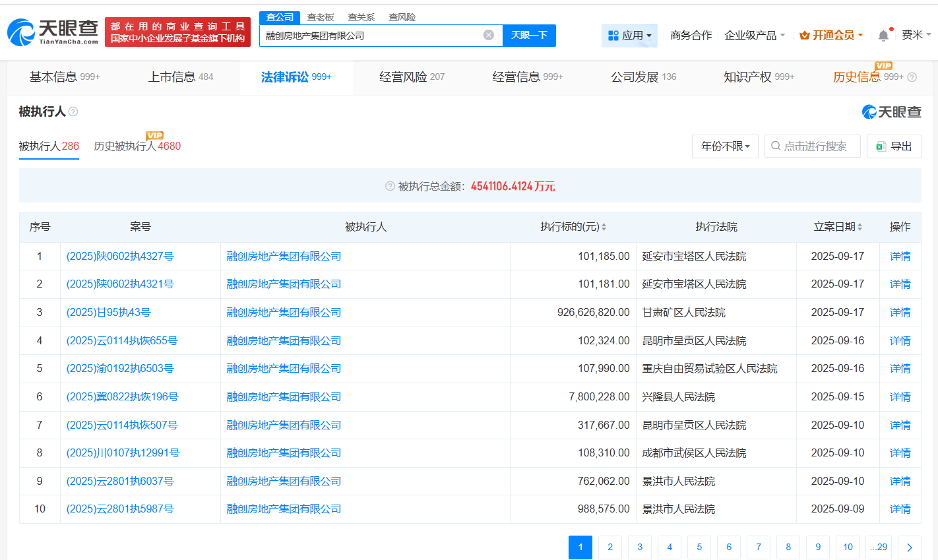The width and height of the screenshot is (938, 560).
Task: Click the 点击进行搜索 search input field
Action: (813, 146)
